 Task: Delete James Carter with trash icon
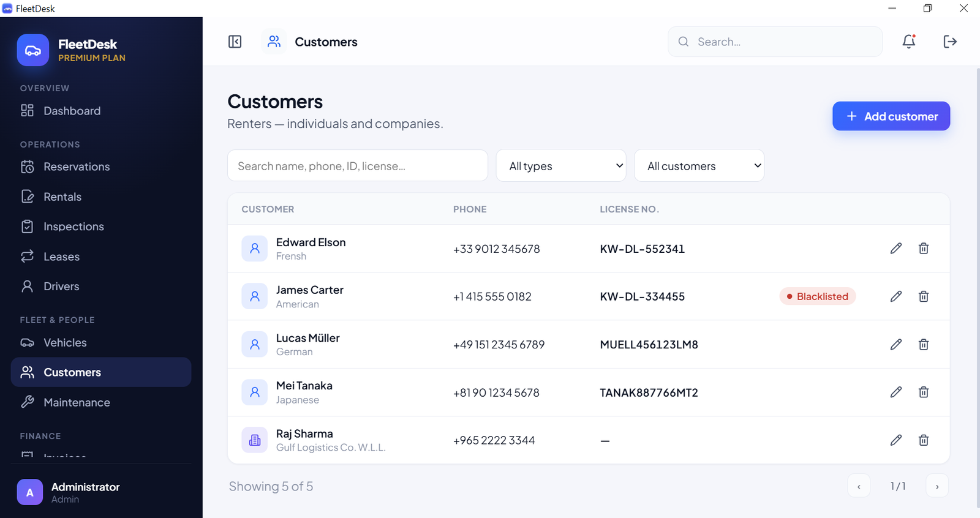[924, 296]
